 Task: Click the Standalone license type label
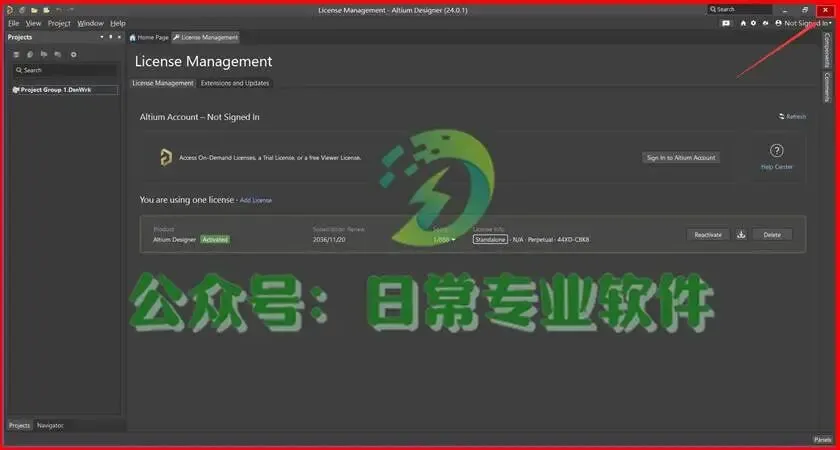click(490, 239)
